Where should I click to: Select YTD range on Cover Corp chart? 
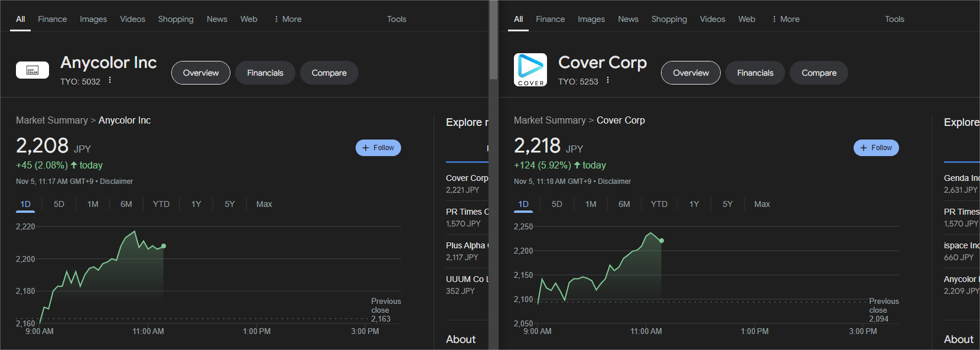point(659,204)
